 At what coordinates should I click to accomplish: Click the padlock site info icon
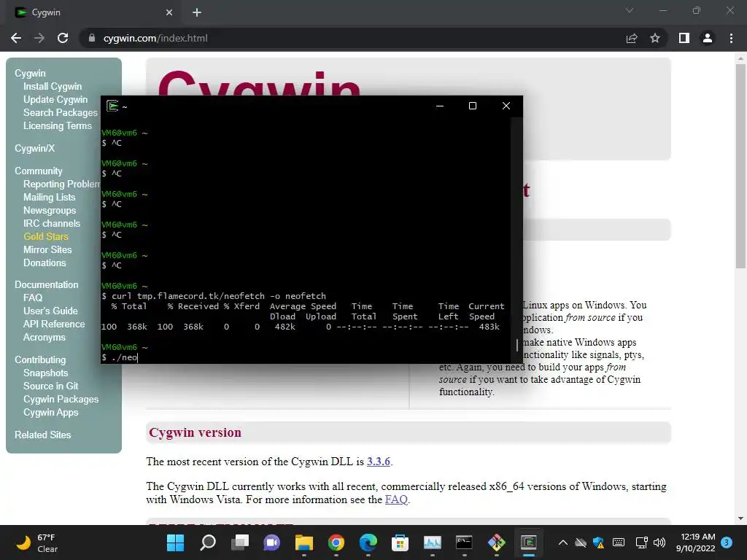(x=92, y=38)
